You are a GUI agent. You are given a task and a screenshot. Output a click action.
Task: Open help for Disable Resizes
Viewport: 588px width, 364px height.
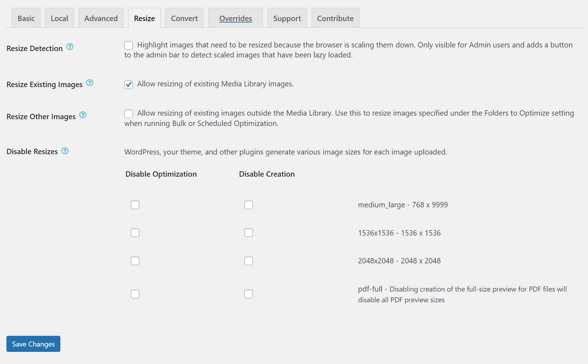[x=65, y=151]
